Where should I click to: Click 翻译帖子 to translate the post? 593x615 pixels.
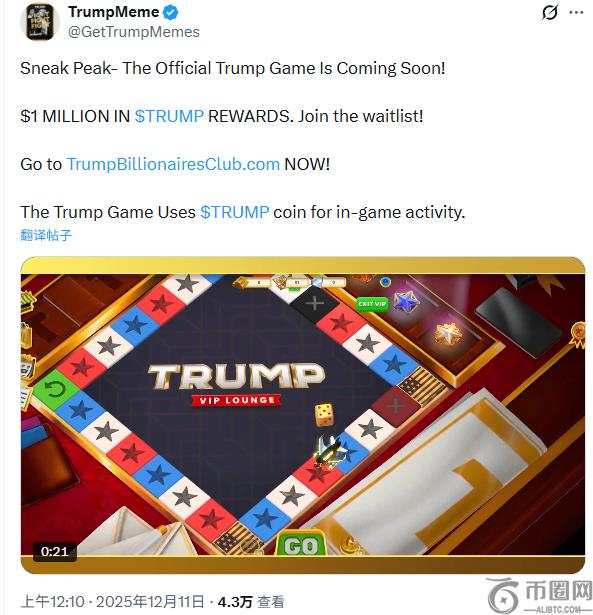[x=46, y=235]
